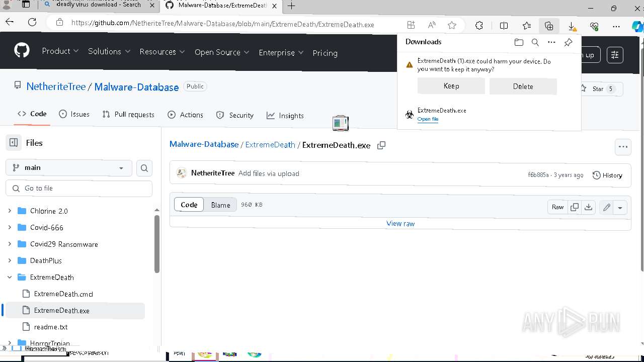Click the Downloads arrow toolbar icon
This screenshot has height=362, width=644.
point(572,26)
